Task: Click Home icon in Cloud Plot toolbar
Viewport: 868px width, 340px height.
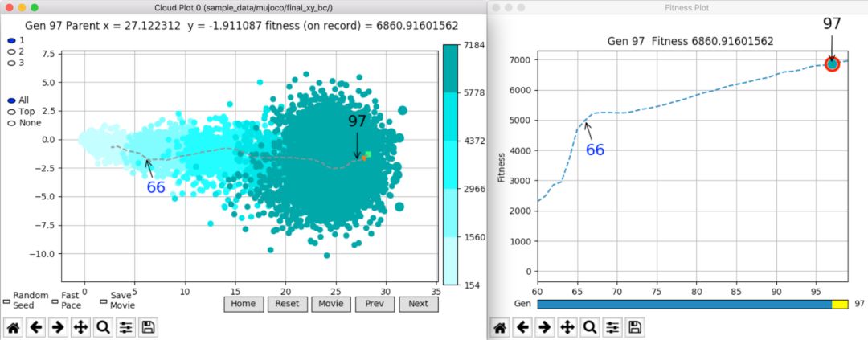Action: [14, 327]
